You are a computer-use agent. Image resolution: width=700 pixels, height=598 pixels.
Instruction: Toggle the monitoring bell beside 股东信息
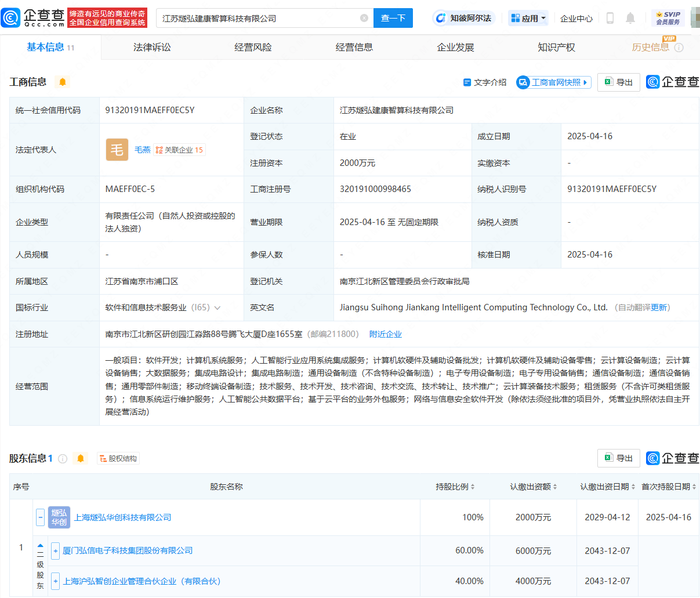click(80, 458)
